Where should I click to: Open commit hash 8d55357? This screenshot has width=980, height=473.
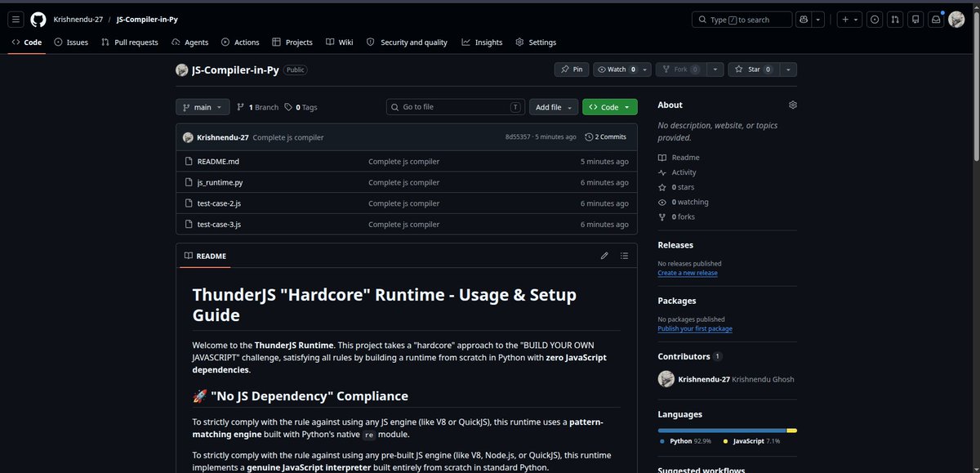[518, 137]
